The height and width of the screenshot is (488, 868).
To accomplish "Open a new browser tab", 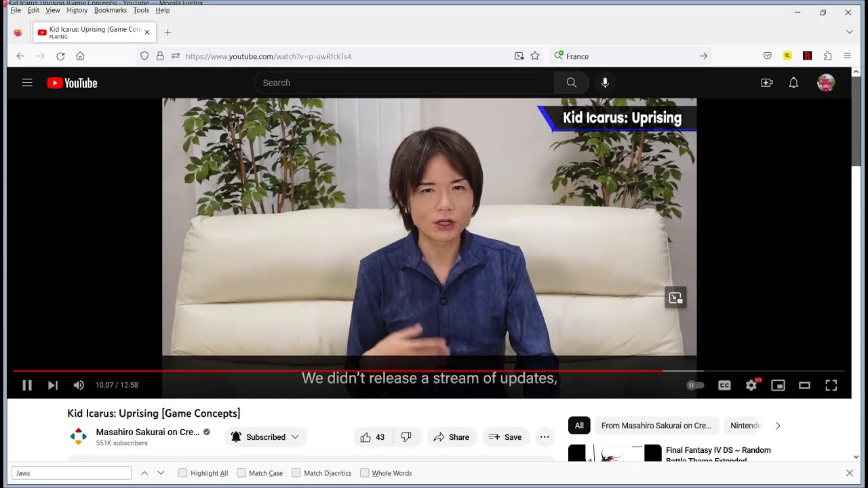I will (167, 32).
